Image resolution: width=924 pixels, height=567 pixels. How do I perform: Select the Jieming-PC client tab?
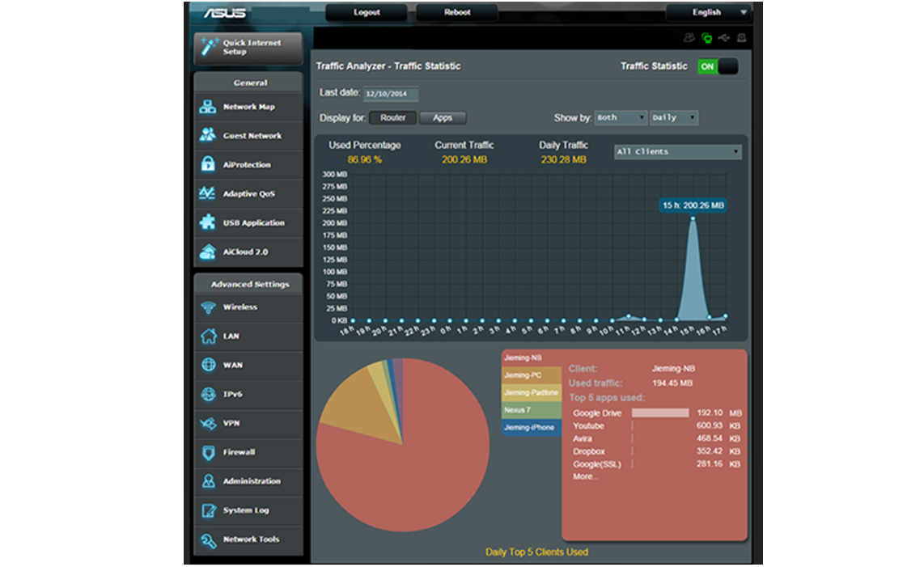point(531,375)
